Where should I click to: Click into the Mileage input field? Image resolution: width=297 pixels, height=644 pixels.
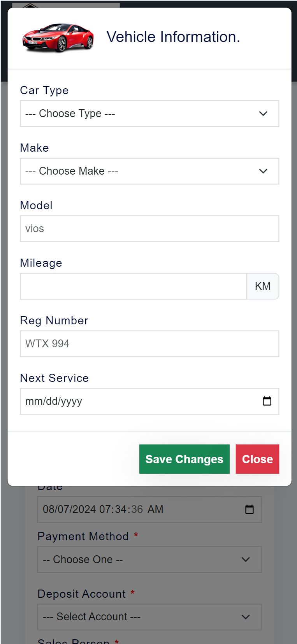pos(134,286)
